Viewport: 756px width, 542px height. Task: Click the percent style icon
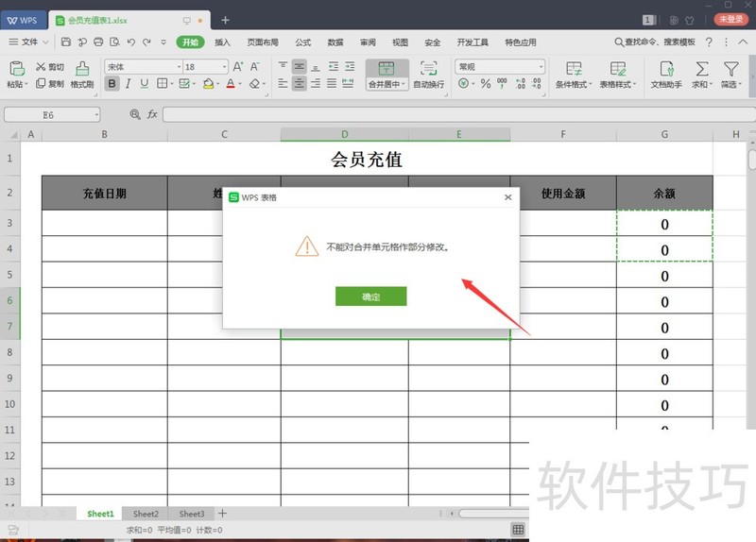(486, 84)
